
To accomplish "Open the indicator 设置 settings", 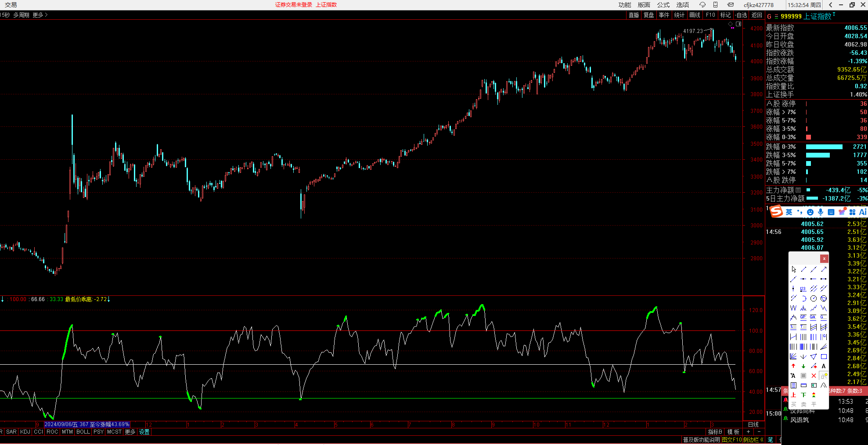I will pos(144,432).
